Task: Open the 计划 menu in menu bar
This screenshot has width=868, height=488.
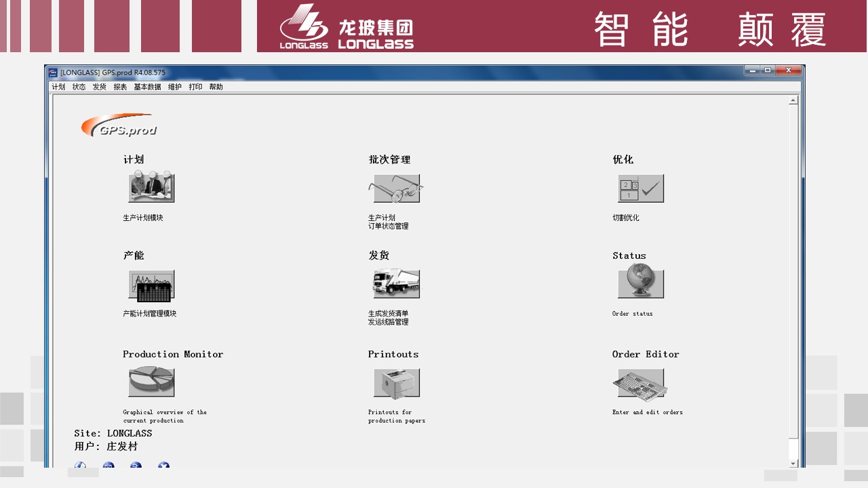Action: (x=58, y=87)
